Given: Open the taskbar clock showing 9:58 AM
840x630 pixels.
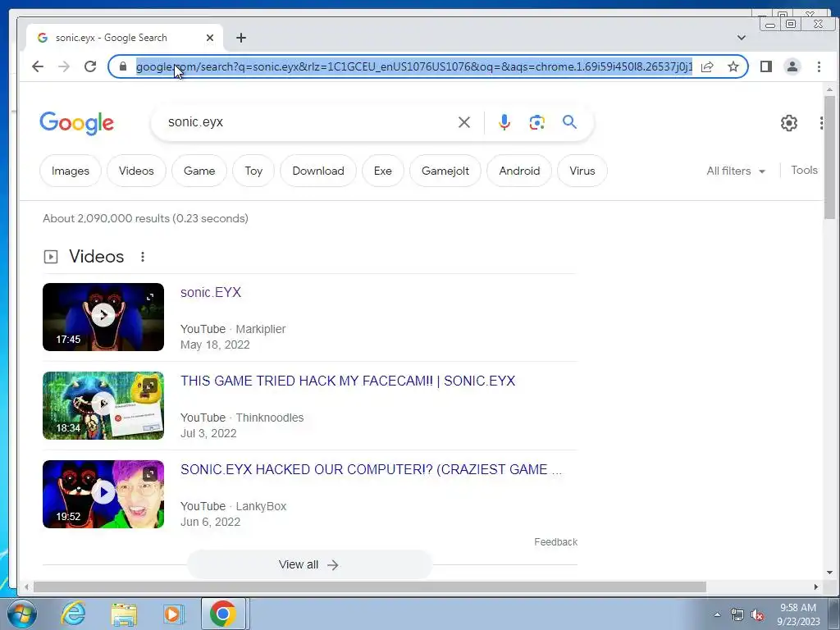Looking at the screenshot, I should click(x=798, y=614).
